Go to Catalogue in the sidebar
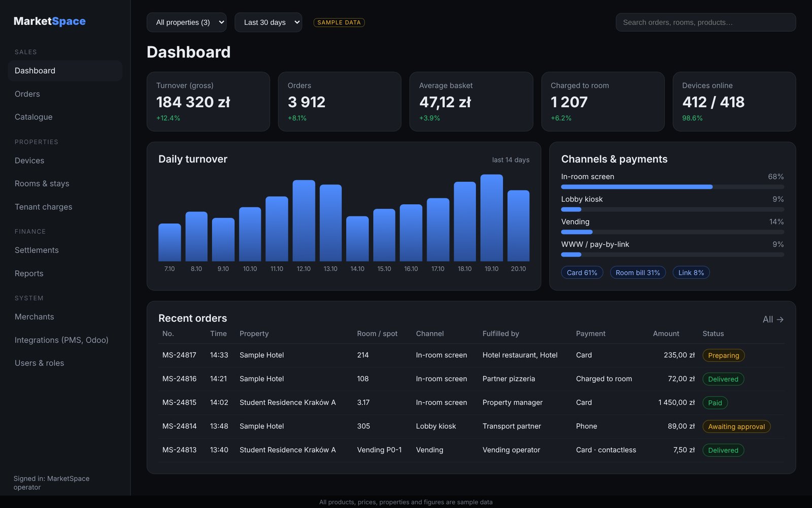The image size is (812, 508). click(65, 117)
